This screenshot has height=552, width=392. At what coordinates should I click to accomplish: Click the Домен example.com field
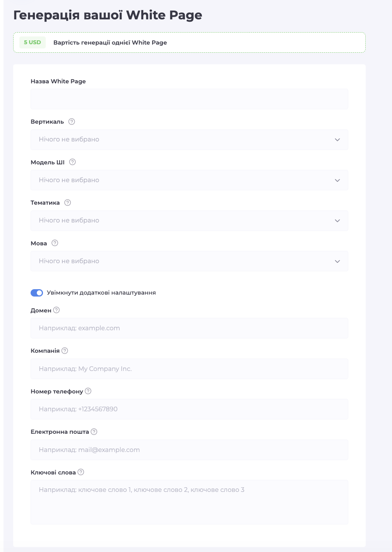[189, 328]
